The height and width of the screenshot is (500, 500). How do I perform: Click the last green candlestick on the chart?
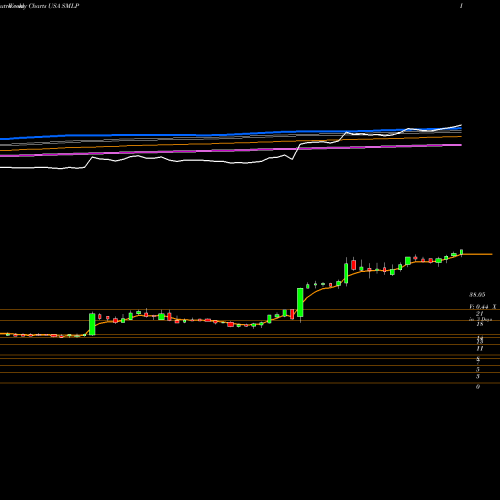click(x=462, y=252)
